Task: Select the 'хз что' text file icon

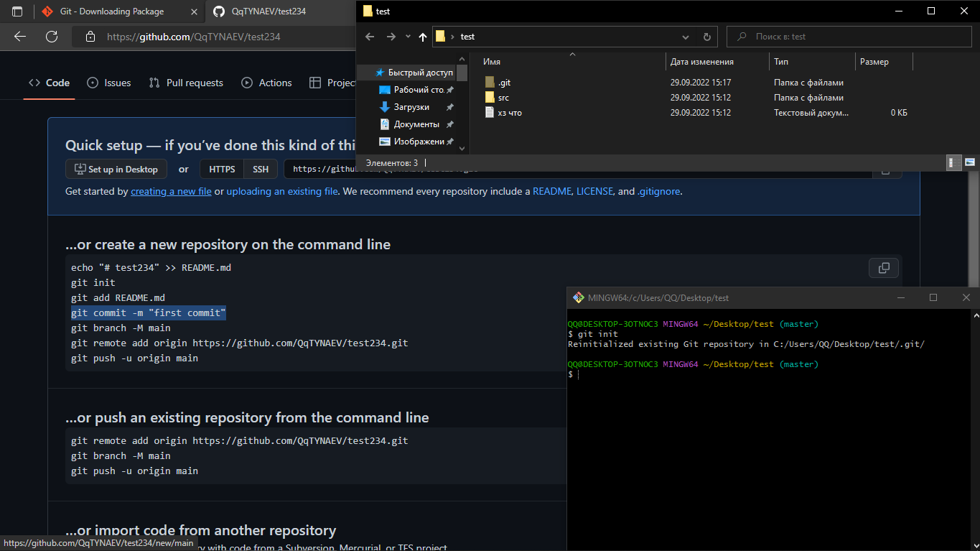Action: coord(490,113)
